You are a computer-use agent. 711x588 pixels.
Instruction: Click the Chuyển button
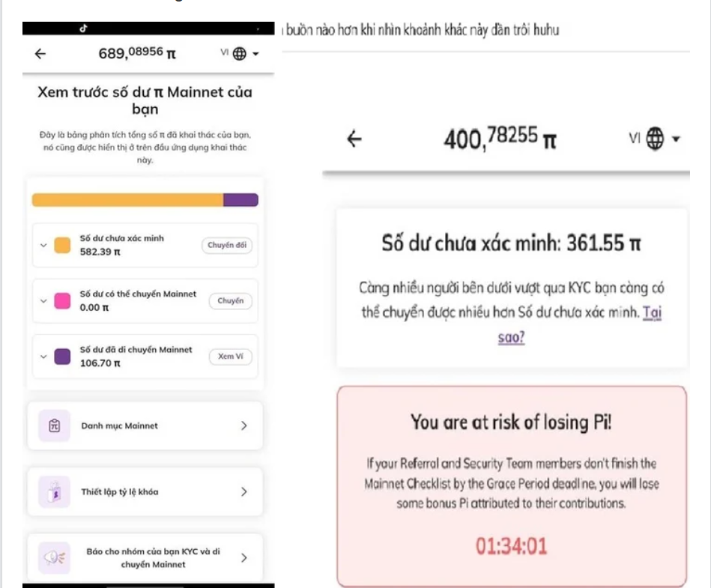click(x=230, y=301)
